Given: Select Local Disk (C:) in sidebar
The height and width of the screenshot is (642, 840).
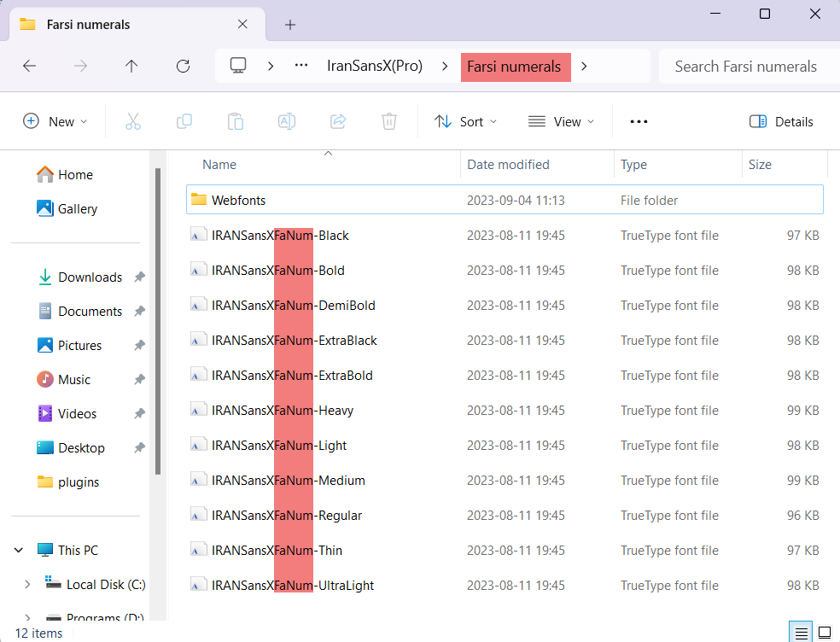Looking at the screenshot, I should point(96,585).
